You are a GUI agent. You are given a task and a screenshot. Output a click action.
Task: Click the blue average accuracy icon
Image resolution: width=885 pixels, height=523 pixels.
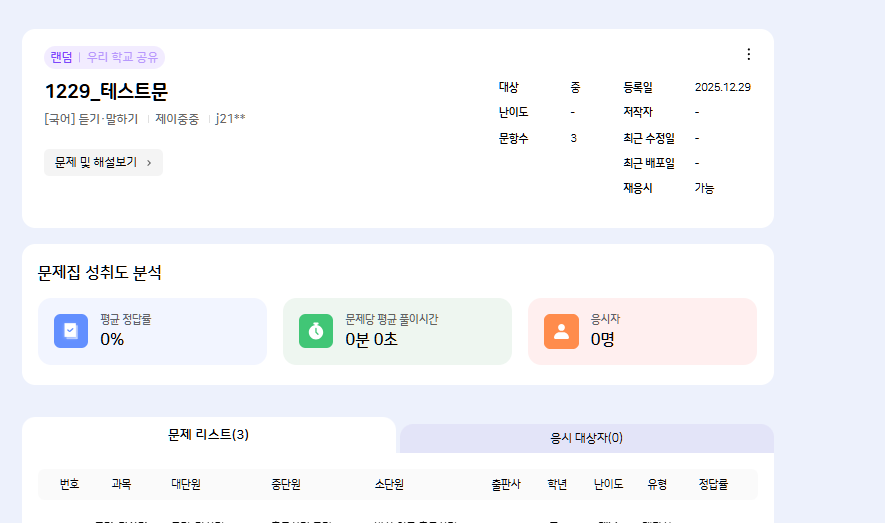click(71, 331)
